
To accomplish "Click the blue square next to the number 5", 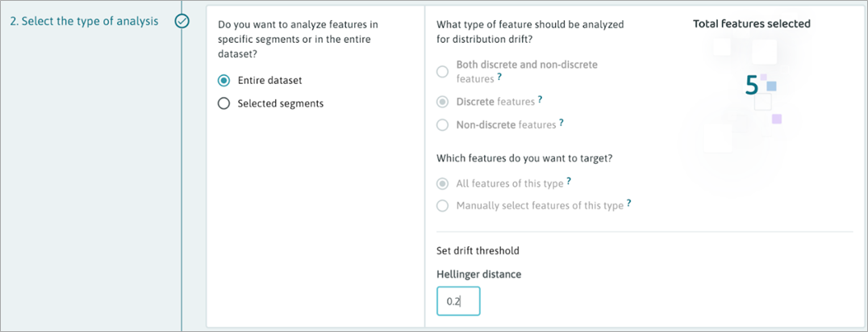I will click(x=772, y=86).
